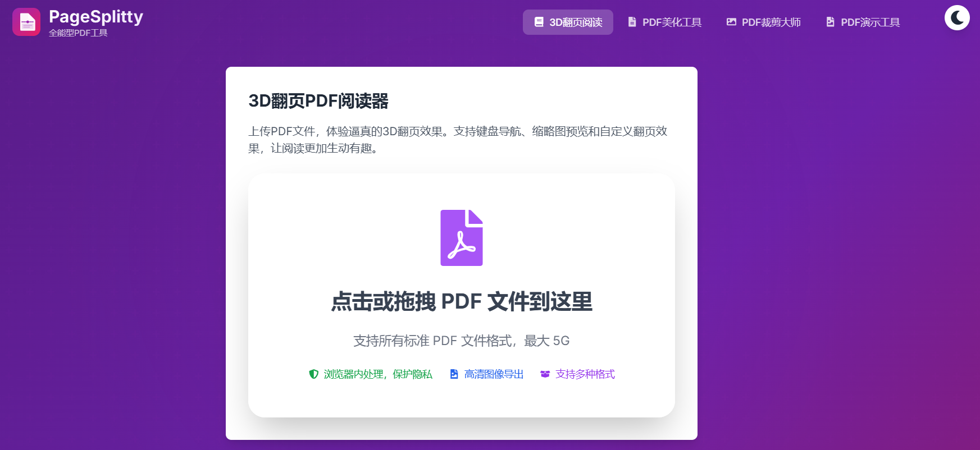
Task: Click the 高清图像导出 text
Action: click(494, 374)
